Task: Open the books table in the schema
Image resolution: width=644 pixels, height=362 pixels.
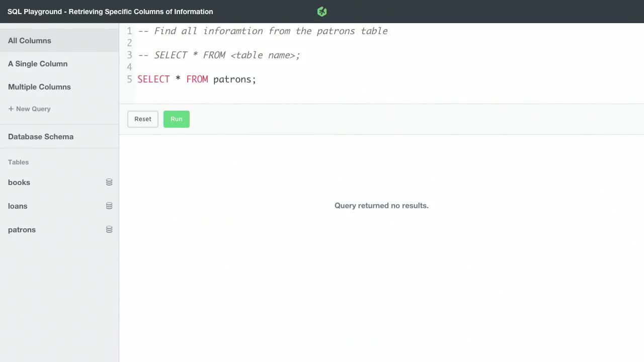Action: click(19, 182)
